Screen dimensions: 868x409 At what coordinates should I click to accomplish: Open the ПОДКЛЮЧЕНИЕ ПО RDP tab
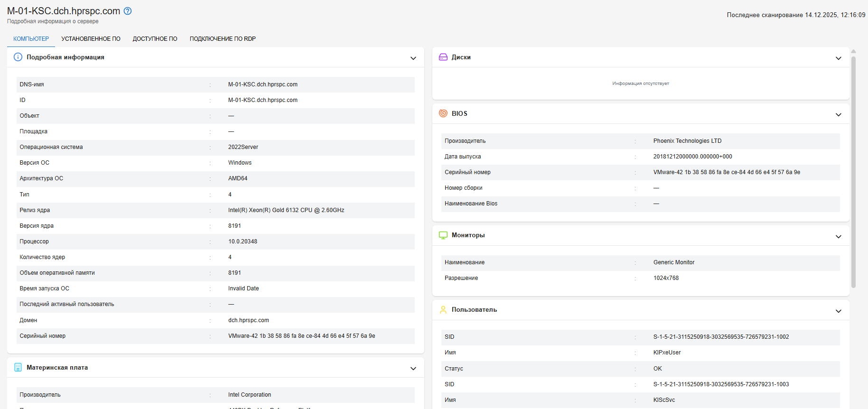point(223,39)
